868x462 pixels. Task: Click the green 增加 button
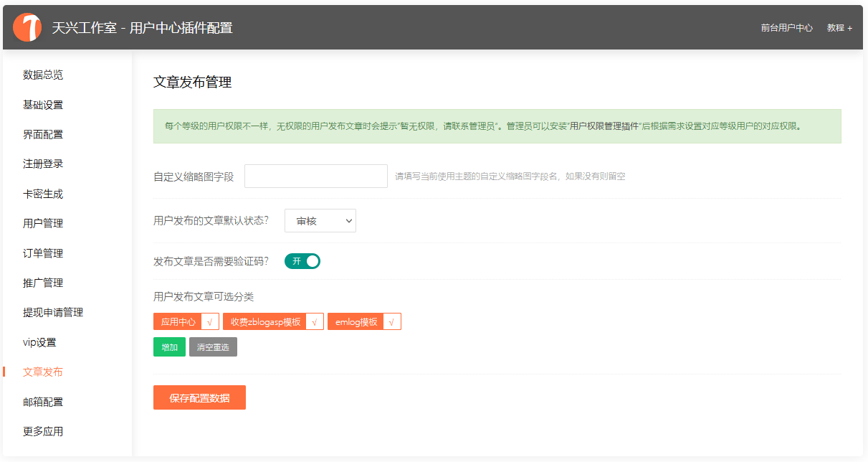click(x=169, y=347)
